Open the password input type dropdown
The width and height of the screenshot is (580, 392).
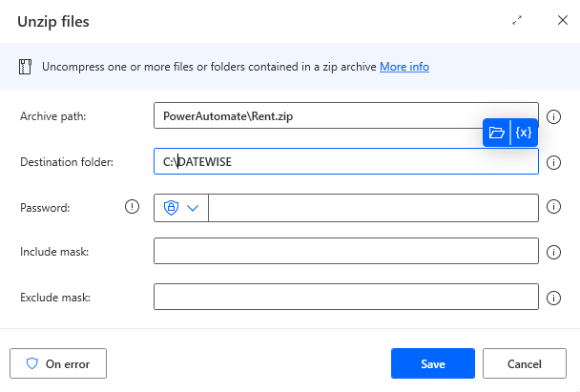point(181,208)
